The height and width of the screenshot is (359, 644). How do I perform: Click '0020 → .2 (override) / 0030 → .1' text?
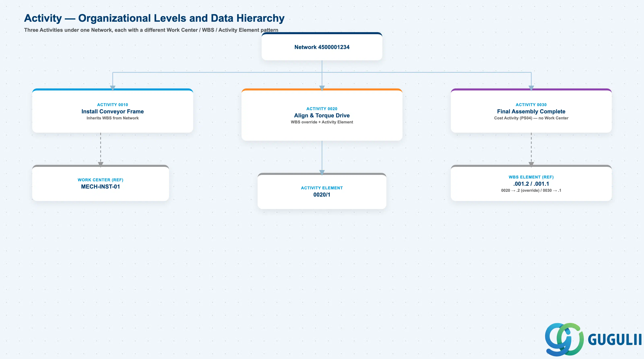[531, 191]
